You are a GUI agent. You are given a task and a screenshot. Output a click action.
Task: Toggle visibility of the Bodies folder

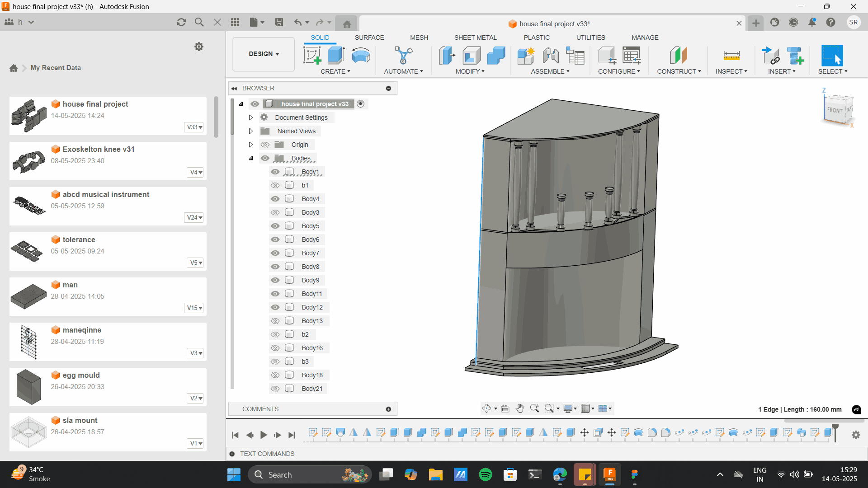(x=265, y=158)
